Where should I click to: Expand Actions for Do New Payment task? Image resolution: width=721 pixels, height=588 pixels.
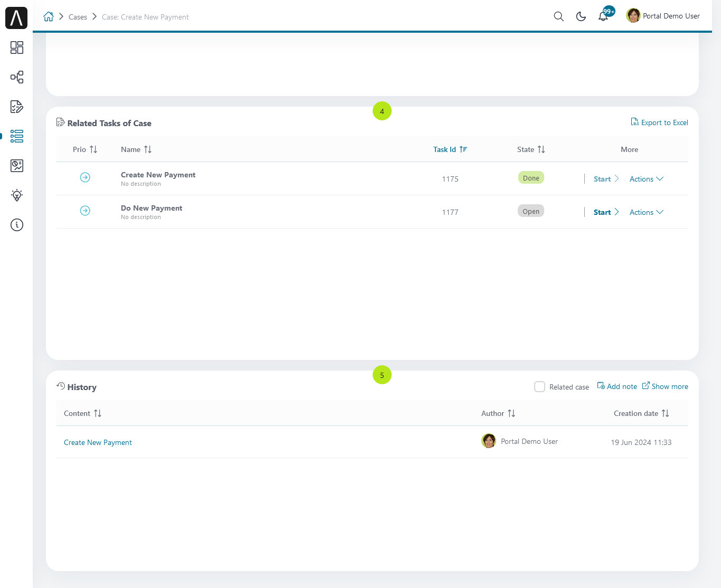point(647,212)
